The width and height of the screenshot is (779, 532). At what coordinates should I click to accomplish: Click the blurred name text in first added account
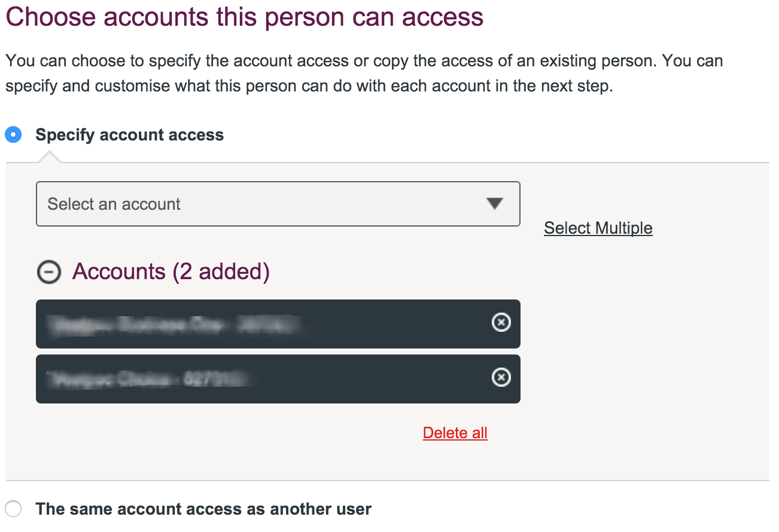172,325
